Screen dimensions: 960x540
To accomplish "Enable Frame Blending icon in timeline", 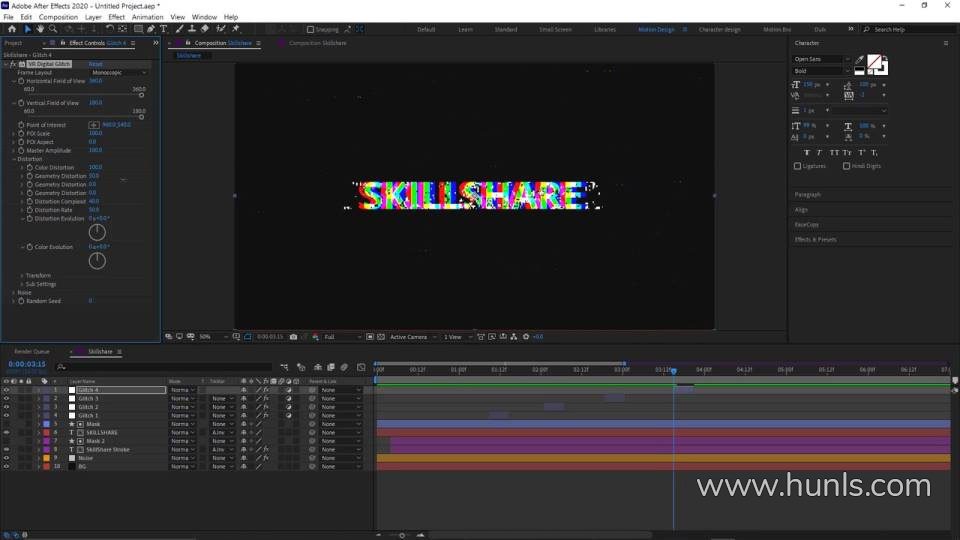I will pyautogui.click(x=331, y=367).
